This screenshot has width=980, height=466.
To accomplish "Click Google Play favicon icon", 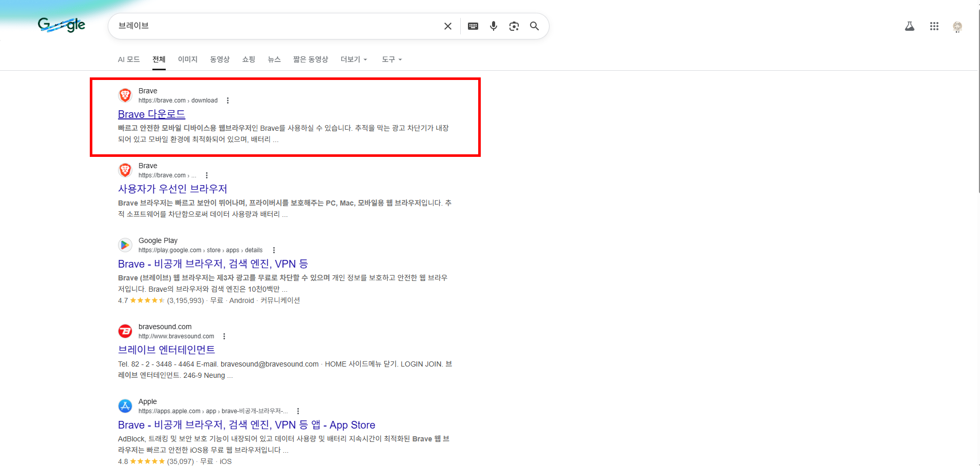I will pos(125,245).
